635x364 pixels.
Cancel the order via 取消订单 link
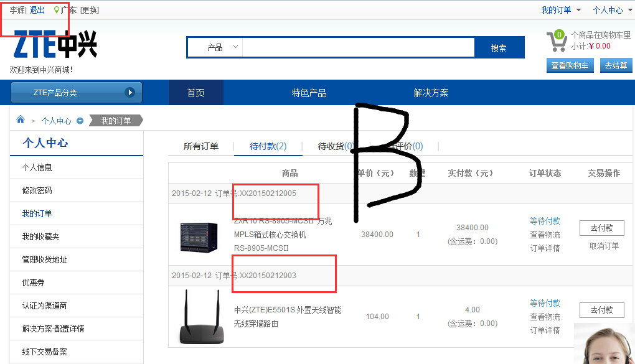pos(604,246)
